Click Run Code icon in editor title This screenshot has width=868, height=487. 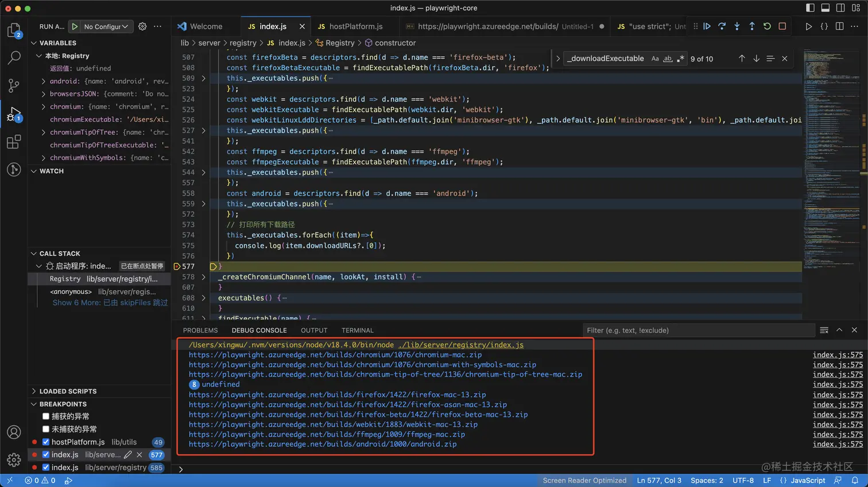(x=809, y=26)
